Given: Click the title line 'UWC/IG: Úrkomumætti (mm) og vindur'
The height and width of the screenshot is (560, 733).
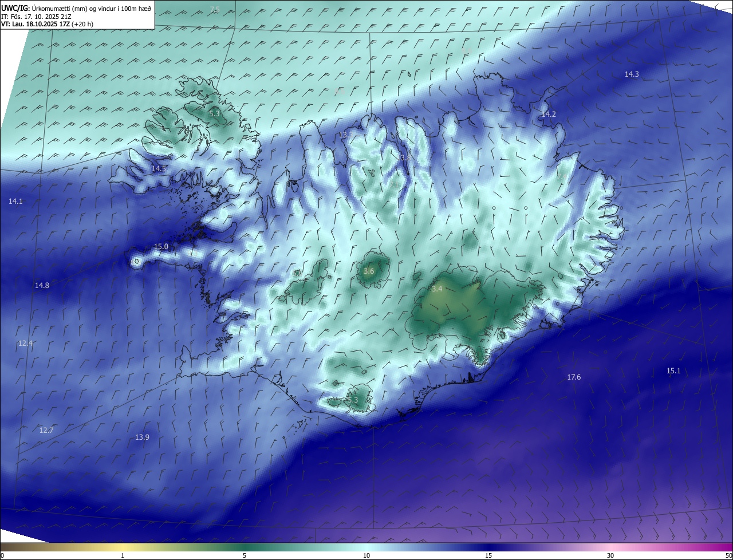Looking at the screenshot, I should point(76,7).
